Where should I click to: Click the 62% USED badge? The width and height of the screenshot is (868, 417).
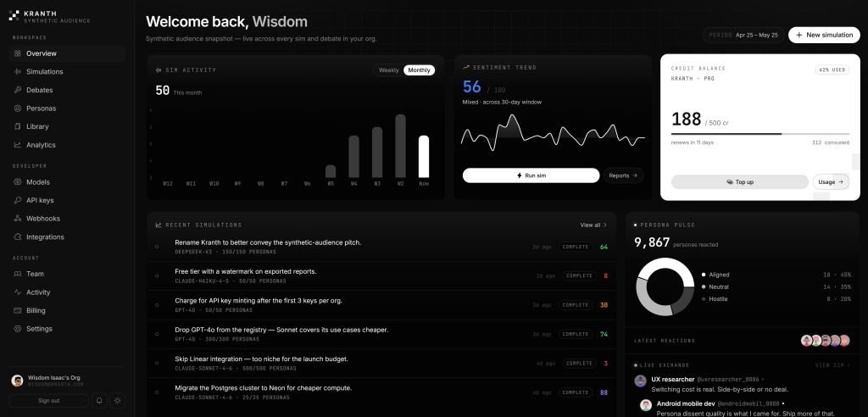pos(832,69)
